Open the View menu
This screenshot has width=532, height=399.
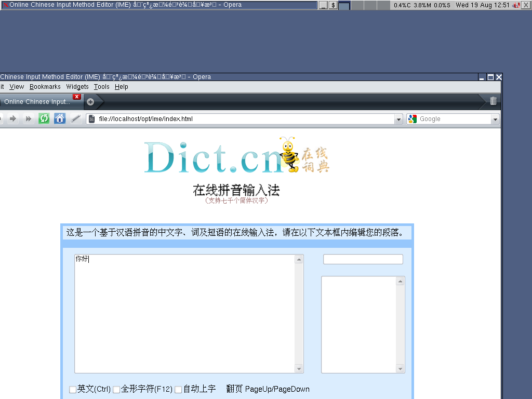pyautogui.click(x=17, y=87)
